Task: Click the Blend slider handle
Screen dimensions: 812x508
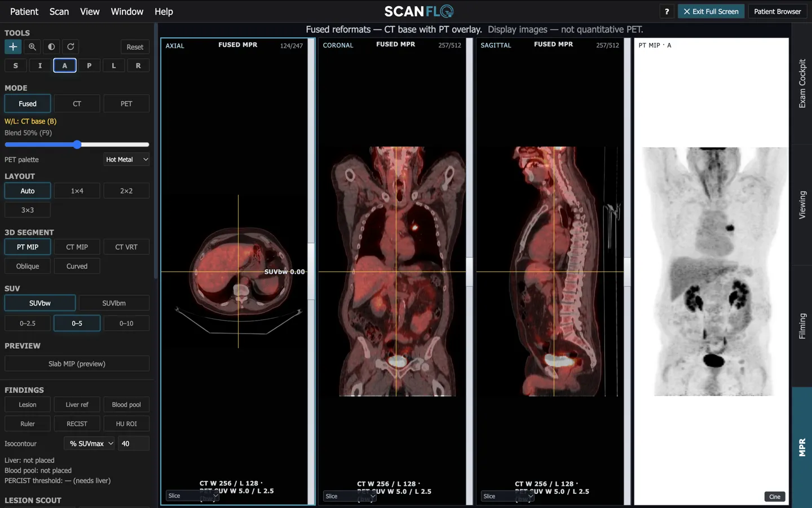Action: (x=77, y=144)
